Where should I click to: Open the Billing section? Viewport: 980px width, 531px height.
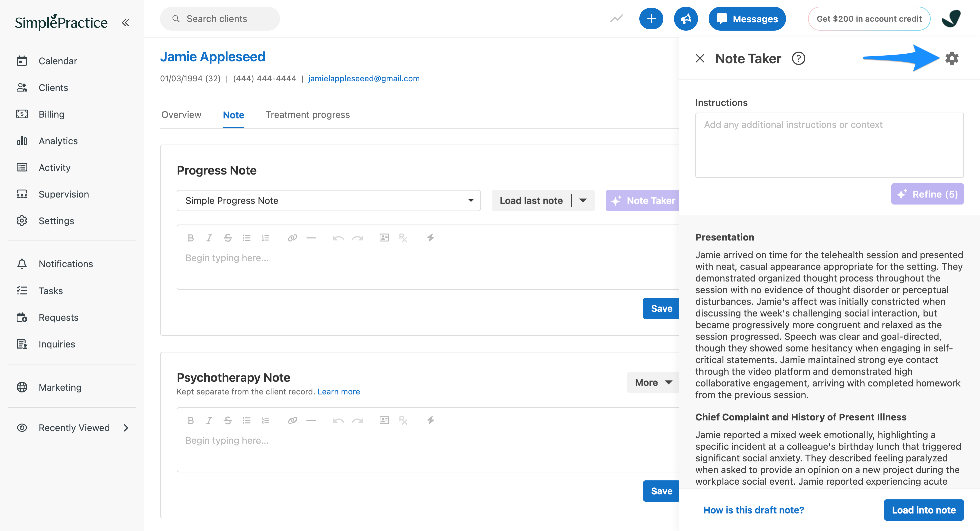pyautogui.click(x=40, y=114)
